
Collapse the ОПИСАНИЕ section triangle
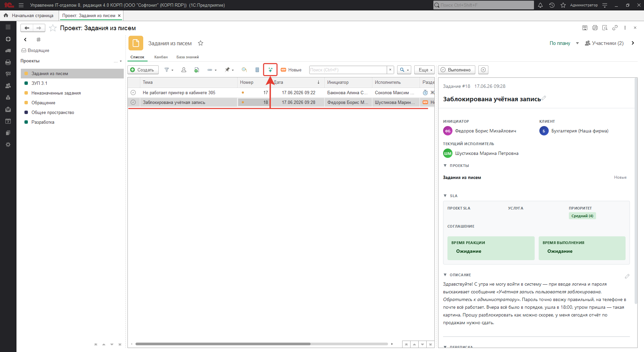[x=445, y=275]
